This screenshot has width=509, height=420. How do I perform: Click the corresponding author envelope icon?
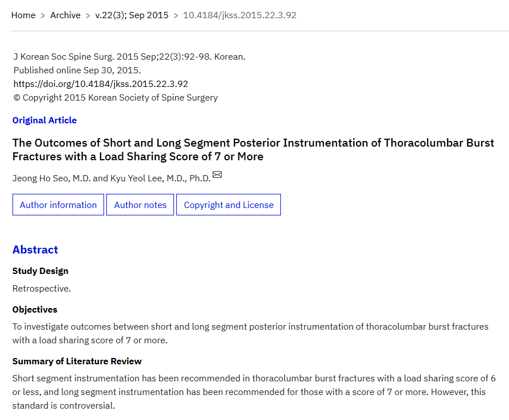(217, 175)
